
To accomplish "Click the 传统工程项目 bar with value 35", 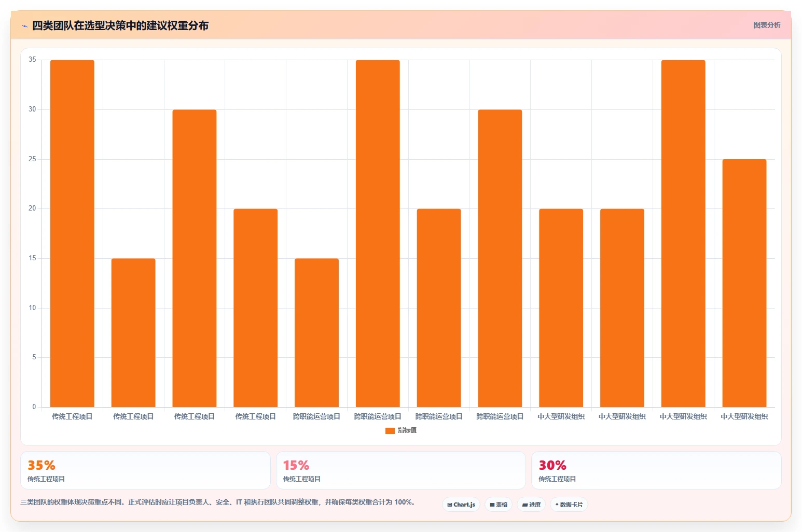I will pyautogui.click(x=72, y=233).
